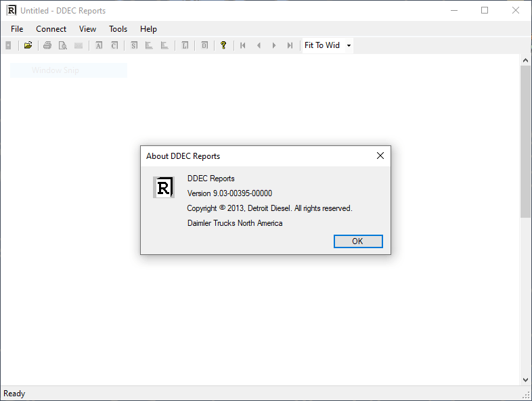Open the Connect menu
532x401 pixels.
coord(51,29)
